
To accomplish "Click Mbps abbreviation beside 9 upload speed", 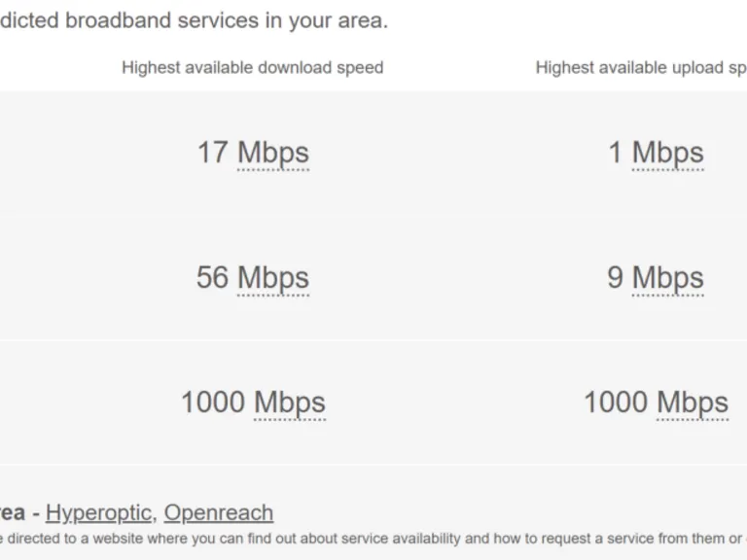I will click(668, 277).
